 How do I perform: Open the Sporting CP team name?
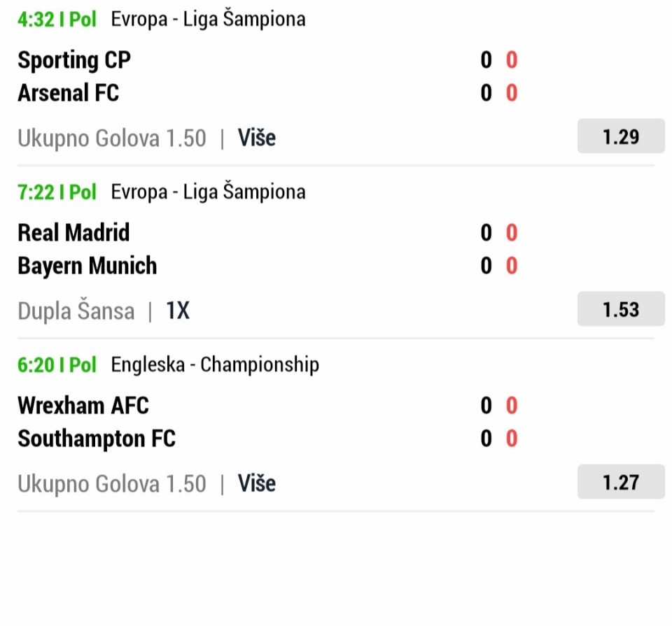point(74,60)
